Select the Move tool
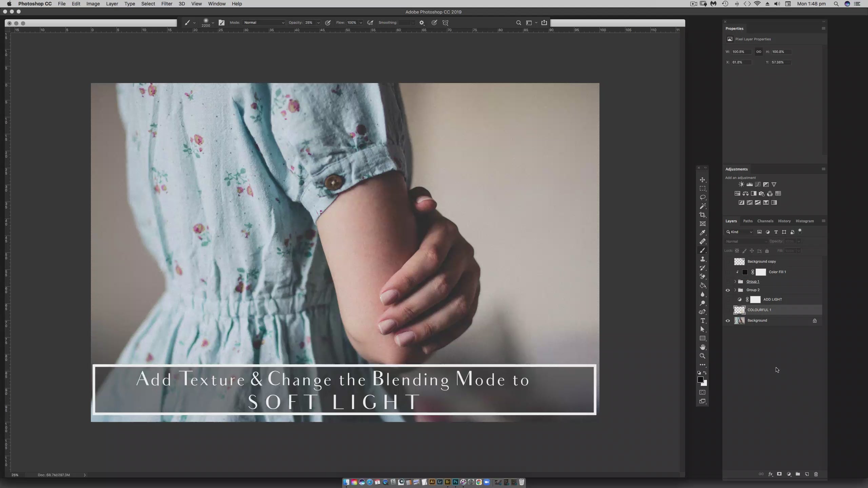Image resolution: width=868 pixels, height=488 pixels. pos(703,180)
